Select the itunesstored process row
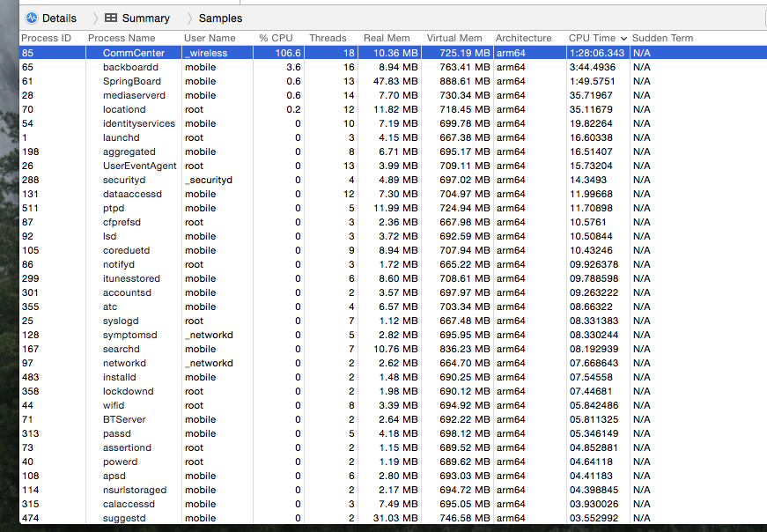This screenshot has height=532, width=767. (x=393, y=278)
